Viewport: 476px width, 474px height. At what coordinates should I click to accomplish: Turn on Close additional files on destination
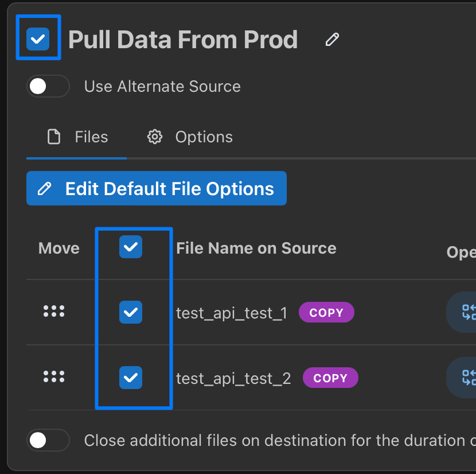(48, 441)
